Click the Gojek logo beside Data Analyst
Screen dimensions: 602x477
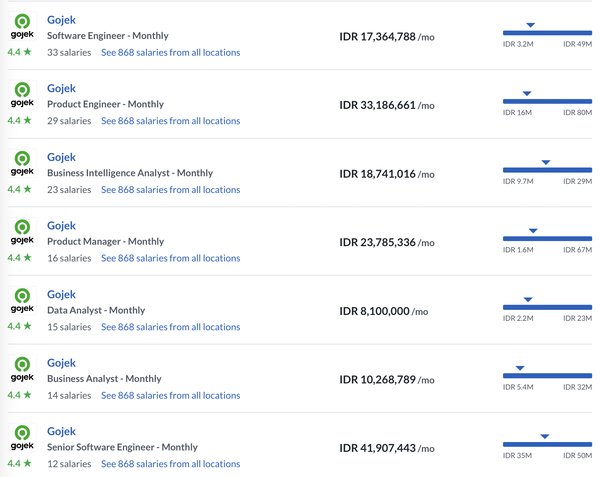coord(20,301)
